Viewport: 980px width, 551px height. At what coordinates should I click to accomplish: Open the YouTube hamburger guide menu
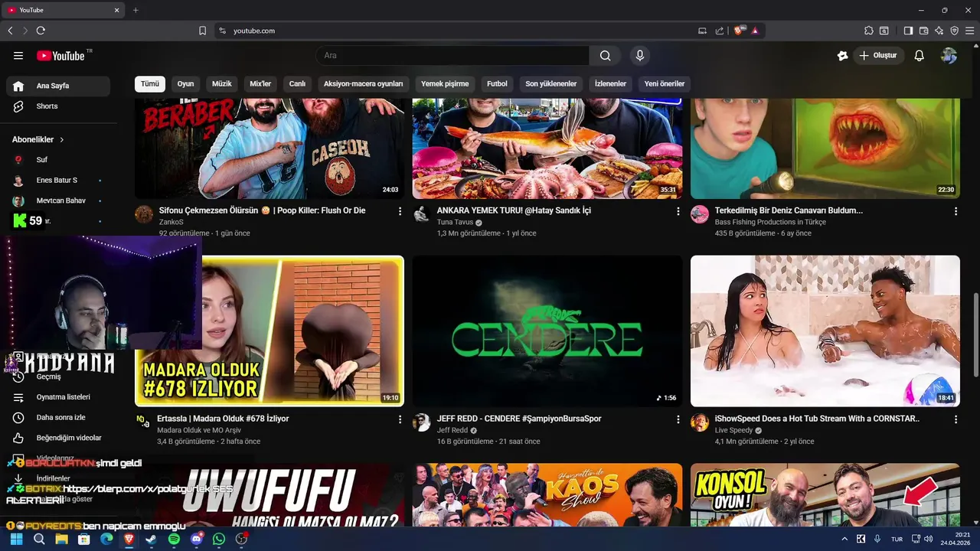tap(18, 56)
